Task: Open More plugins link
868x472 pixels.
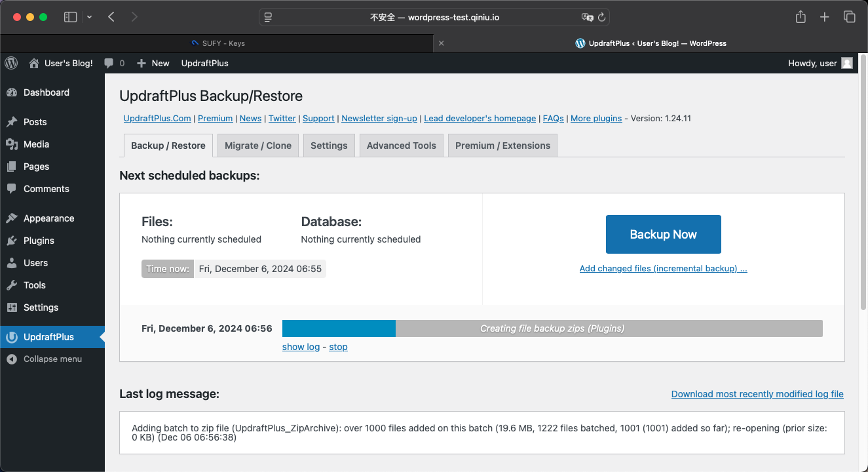Action: click(596, 119)
